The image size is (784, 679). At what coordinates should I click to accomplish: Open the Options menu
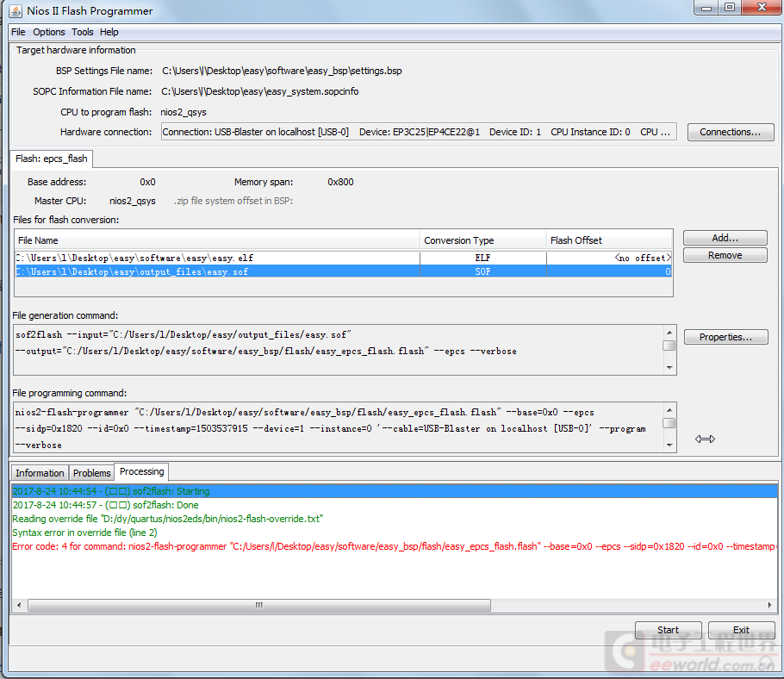point(49,32)
